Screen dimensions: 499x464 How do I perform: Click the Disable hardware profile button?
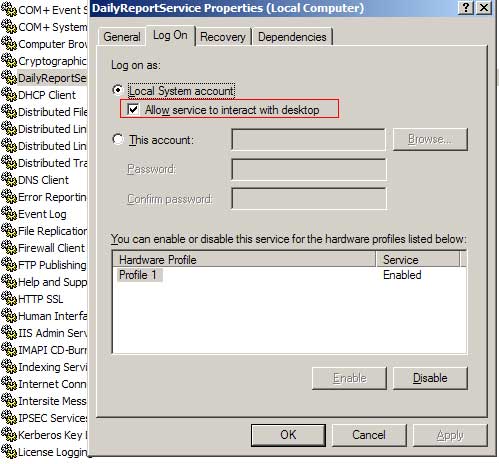coord(430,378)
